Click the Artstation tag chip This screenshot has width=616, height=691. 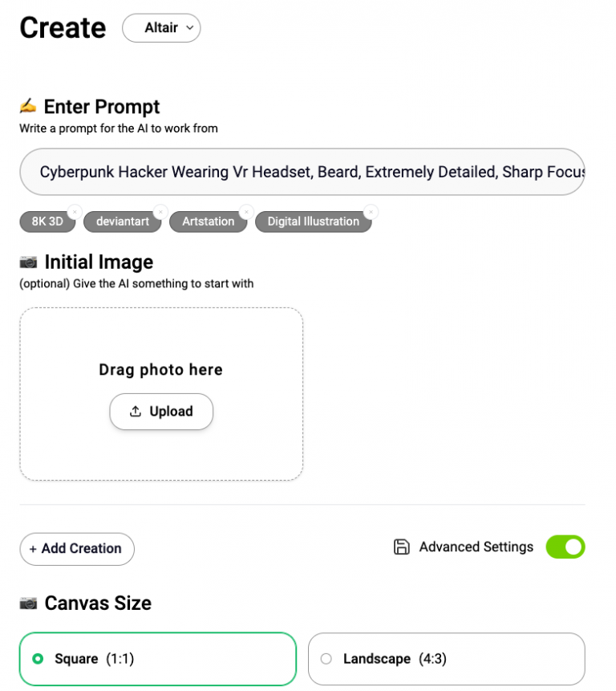(x=208, y=222)
